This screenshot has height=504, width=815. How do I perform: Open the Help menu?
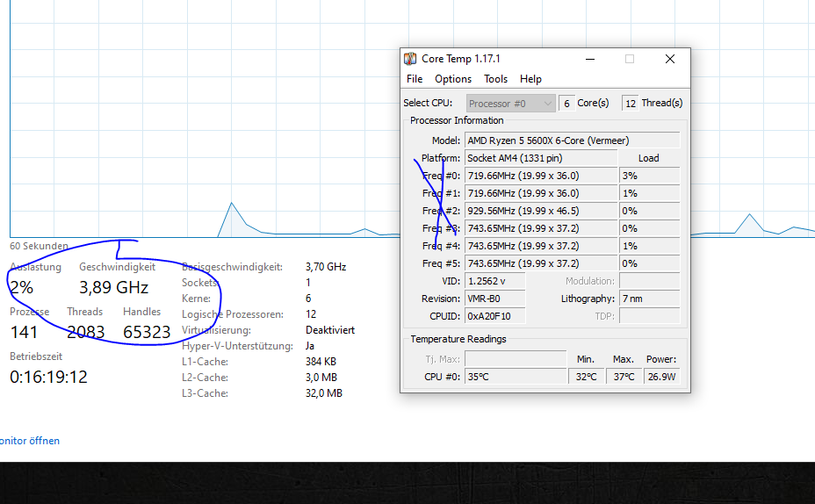click(x=530, y=79)
